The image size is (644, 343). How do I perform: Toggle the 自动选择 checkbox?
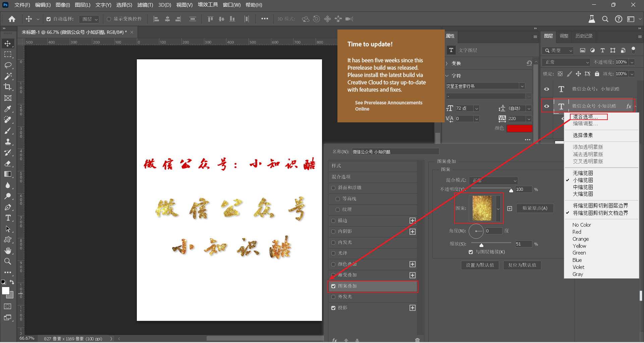pos(49,19)
